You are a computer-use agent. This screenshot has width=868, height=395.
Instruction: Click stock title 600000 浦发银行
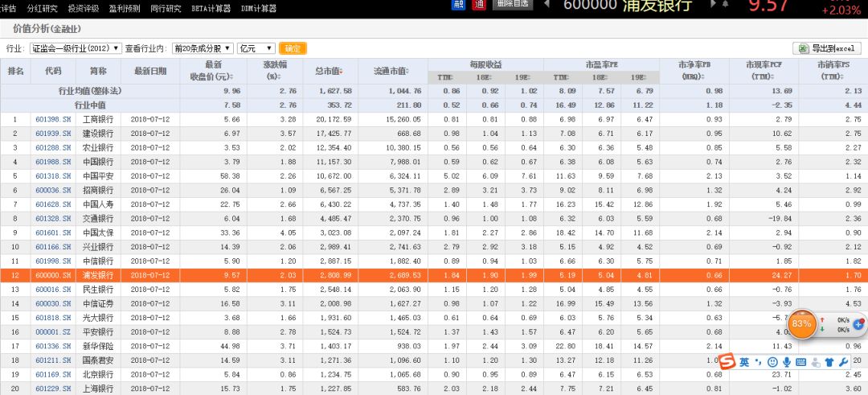(x=628, y=5)
